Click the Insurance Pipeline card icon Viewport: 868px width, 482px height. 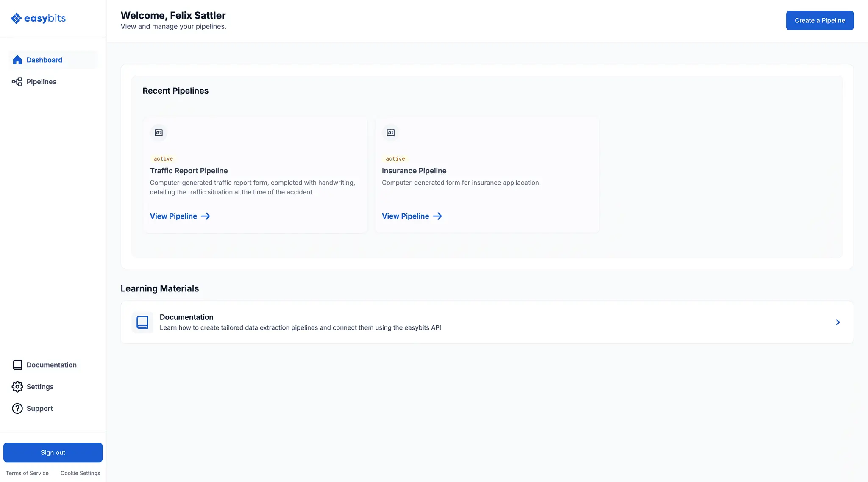[391, 133]
